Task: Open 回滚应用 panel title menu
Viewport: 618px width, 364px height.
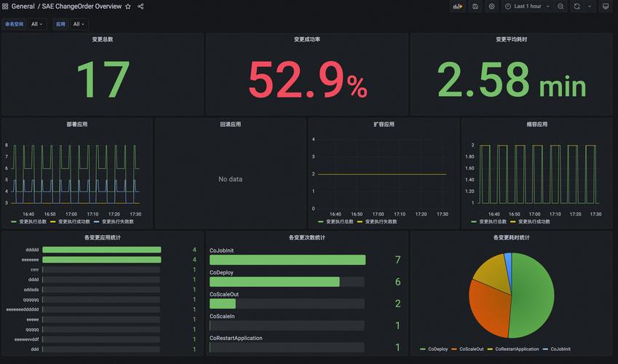Action: click(230, 124)
